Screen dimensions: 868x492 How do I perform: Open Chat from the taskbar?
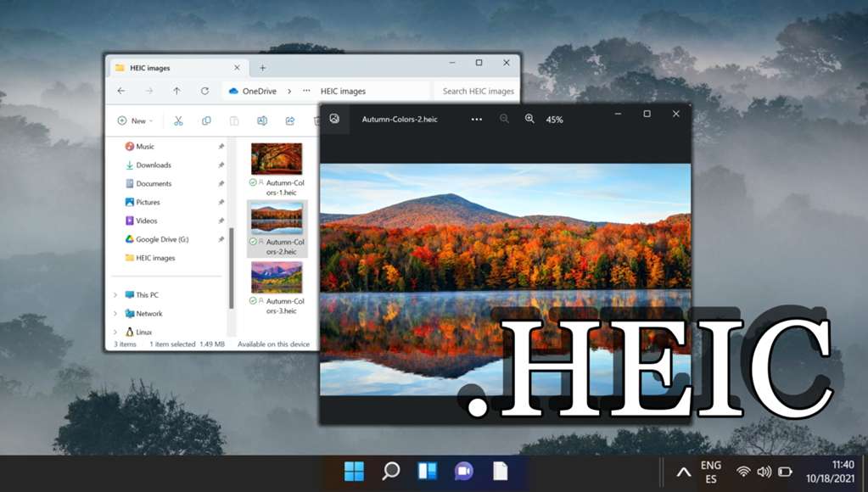coord(462,471)
